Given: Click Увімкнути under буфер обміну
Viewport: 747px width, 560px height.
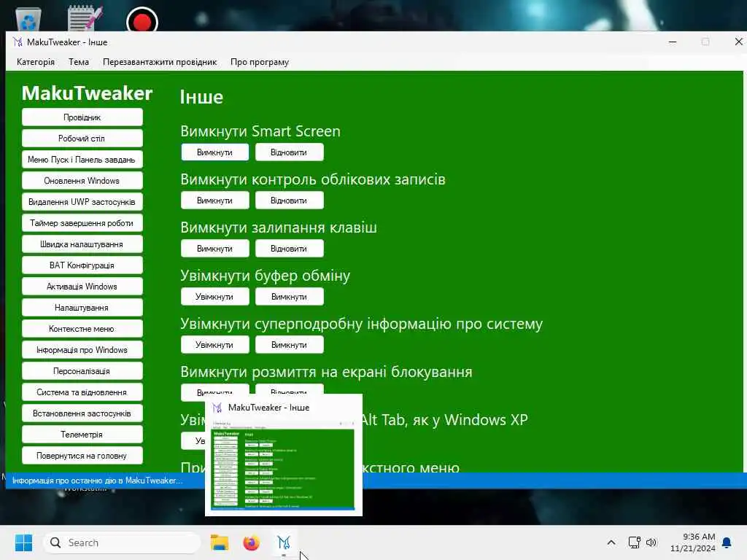Looking at the screenshot, I should tap(215, 297).
